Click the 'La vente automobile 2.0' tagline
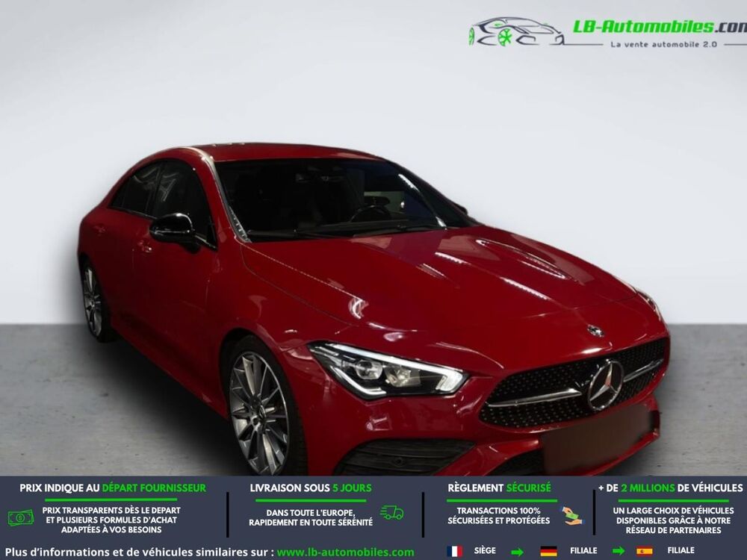This screenshot has width=747, height=560. click(663, 44)
